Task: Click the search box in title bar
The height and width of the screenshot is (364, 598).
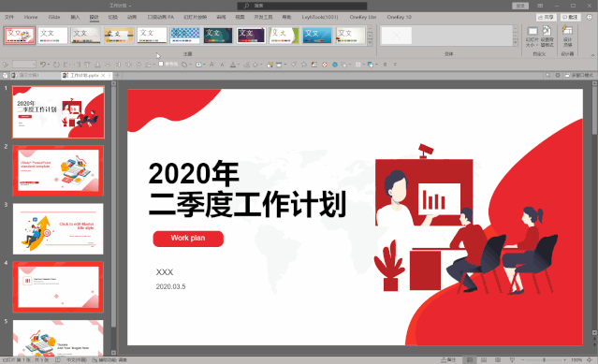Action: 302,6
